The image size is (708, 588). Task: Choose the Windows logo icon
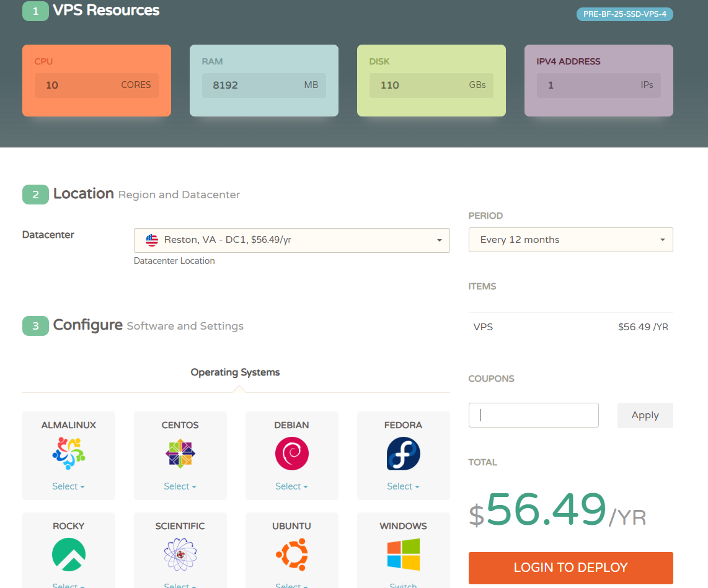click(404, 555)
